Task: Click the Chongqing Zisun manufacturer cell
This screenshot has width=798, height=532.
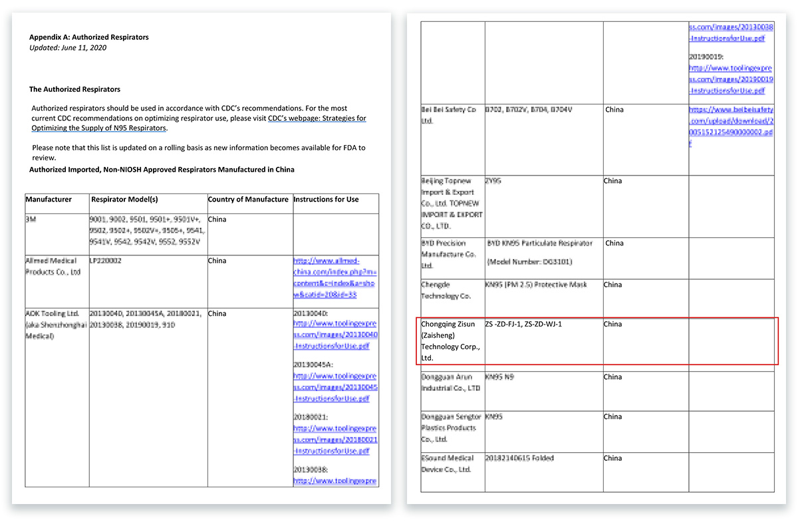Action: point(451,340)
